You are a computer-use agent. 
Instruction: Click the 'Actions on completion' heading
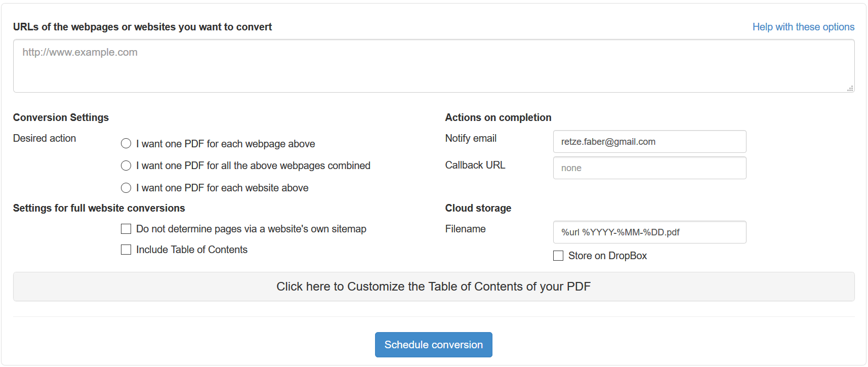coord(498,117)
